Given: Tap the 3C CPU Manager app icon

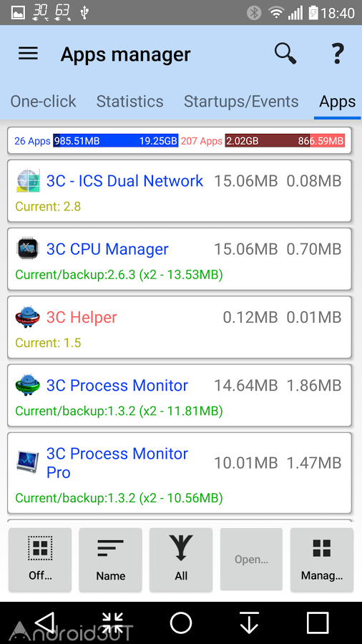Looking at the screenshot, I should click(x=28, y=248).
